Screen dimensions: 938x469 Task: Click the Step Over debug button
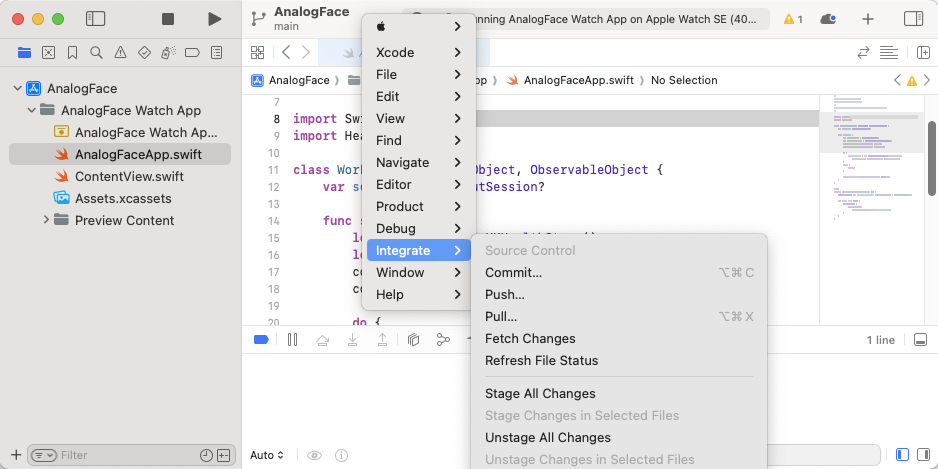(x=322, y=340)
